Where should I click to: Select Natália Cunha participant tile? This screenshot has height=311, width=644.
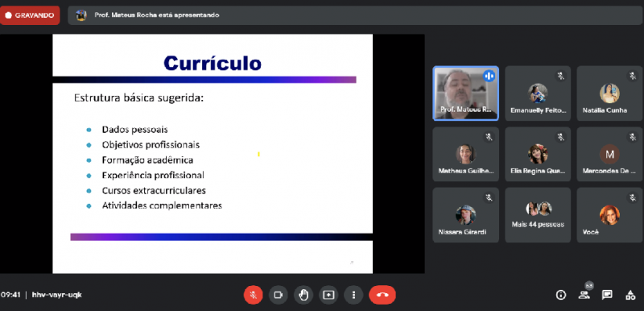pyautogui.click(x=609, y=93)
